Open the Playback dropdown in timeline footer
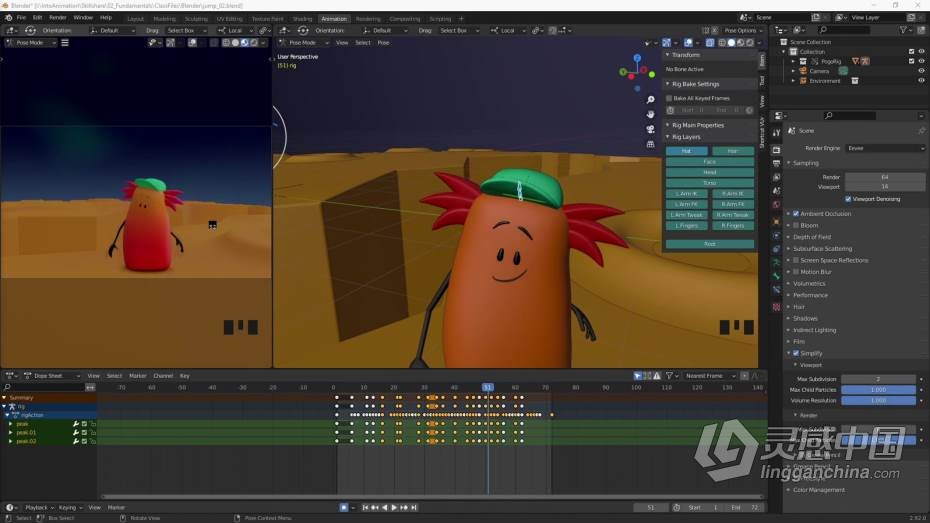The image size is (930, 523). (x=39, y=508)
